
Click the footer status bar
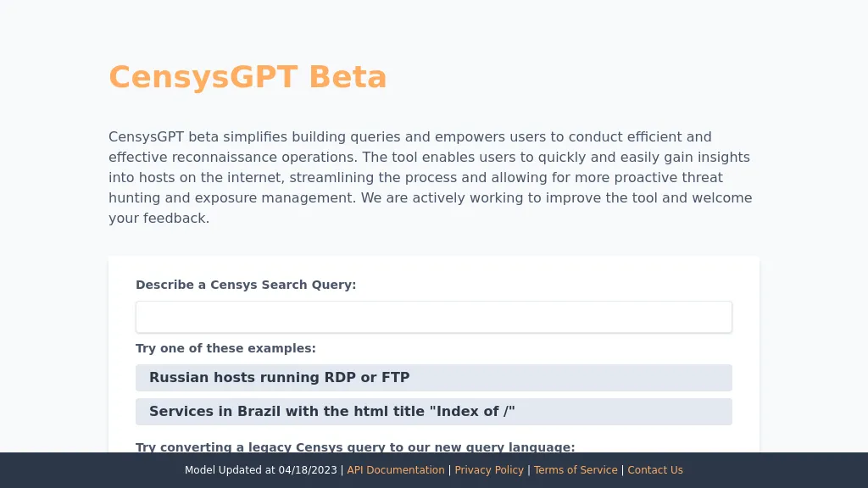434,470
